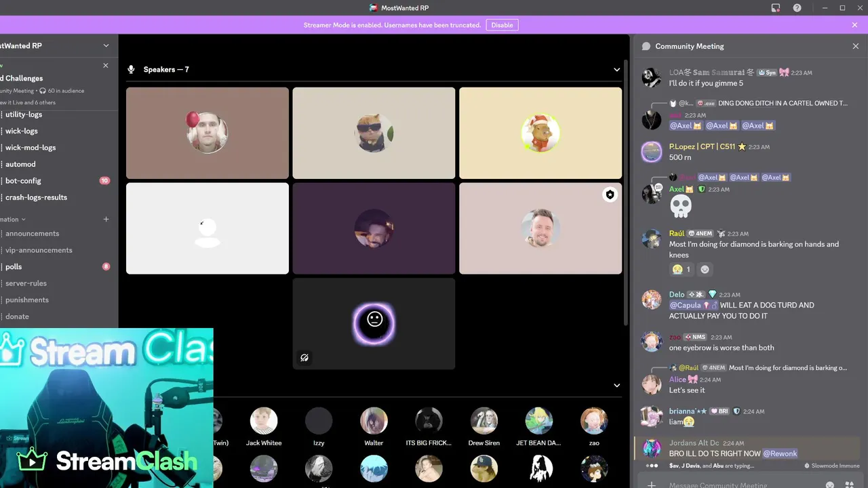Viewport: 868px width, 488px height.
Task: Click JET BEAN DA audience avatar
Action: (539, 421)
